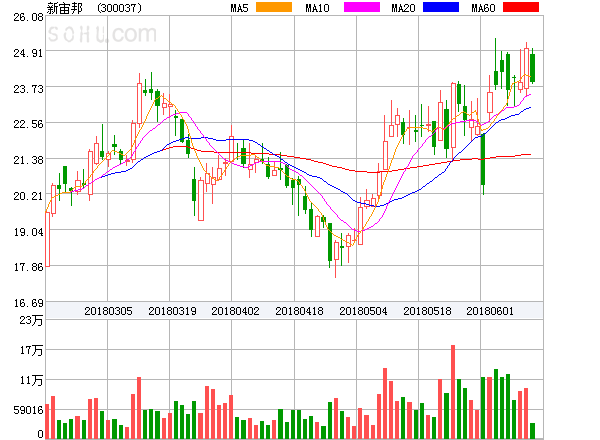The width and height of the screenshot is (600, 440).
Task: Click the 22.56 price axis label
Action: (28, 124)
